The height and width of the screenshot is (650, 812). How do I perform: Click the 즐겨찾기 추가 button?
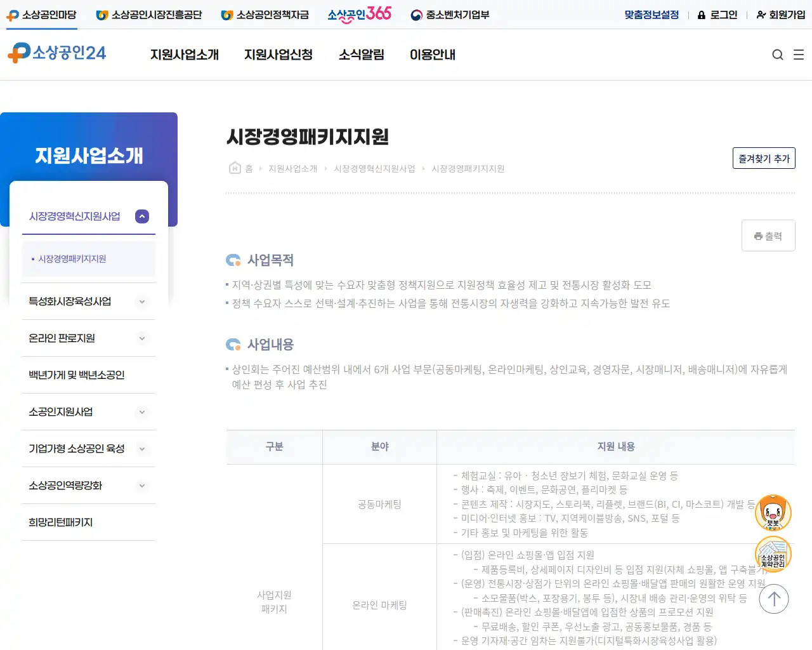click(764, 158)
